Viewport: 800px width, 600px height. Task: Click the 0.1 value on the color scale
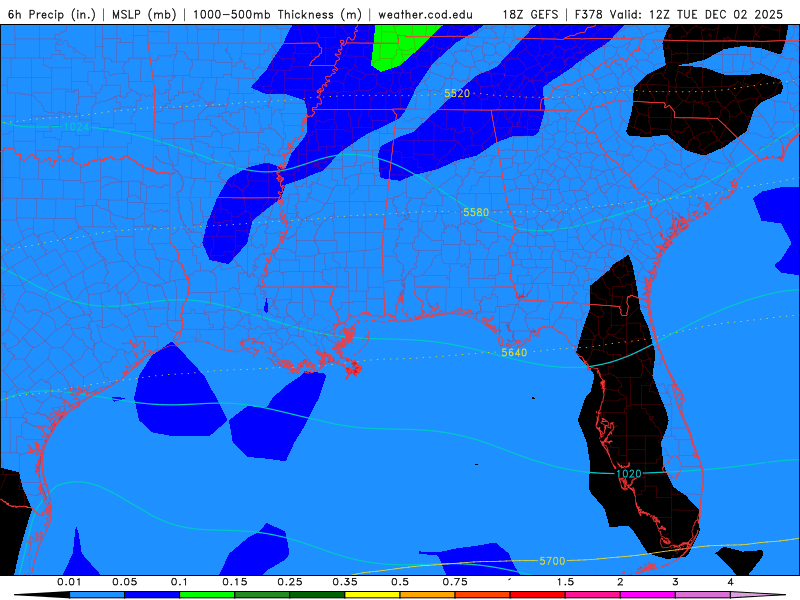(180, 582)
